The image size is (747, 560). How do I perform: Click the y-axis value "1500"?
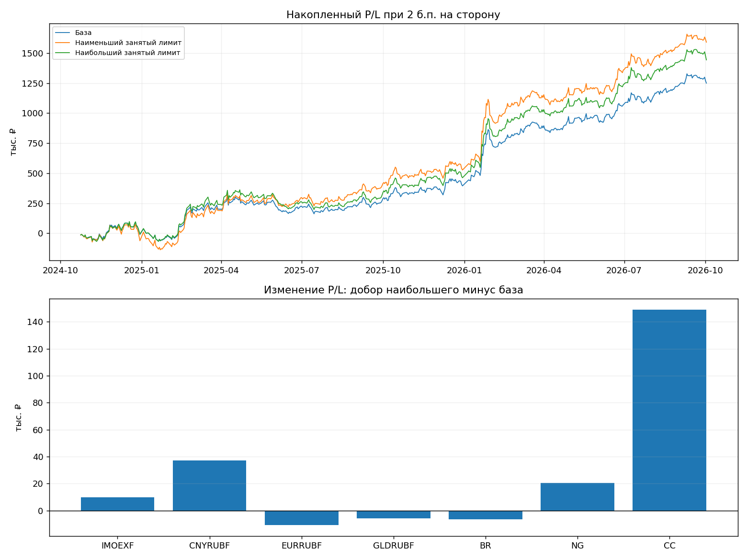tap(33, 54)
